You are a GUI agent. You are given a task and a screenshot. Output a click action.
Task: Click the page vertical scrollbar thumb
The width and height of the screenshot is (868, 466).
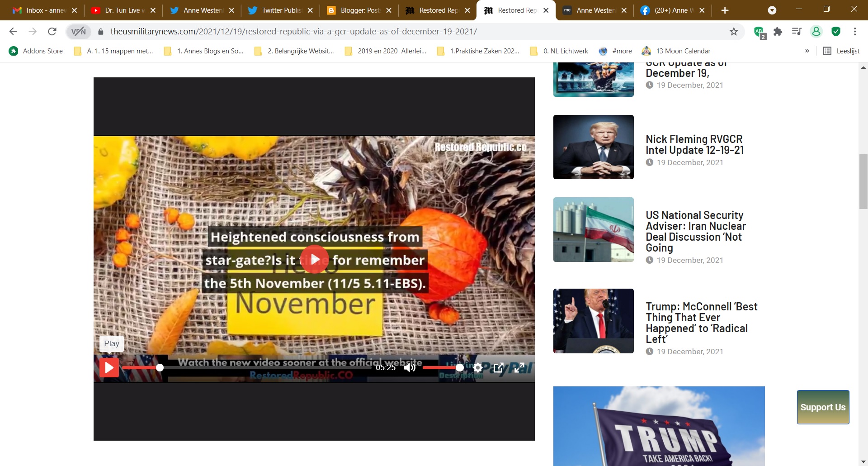click(863, 181)
